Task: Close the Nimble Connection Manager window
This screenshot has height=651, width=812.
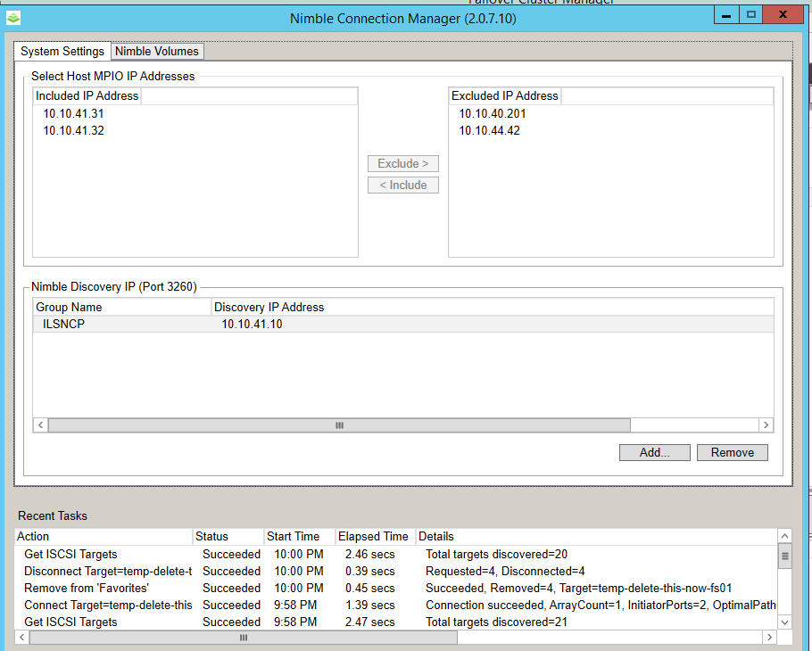Action: point(783,15)
